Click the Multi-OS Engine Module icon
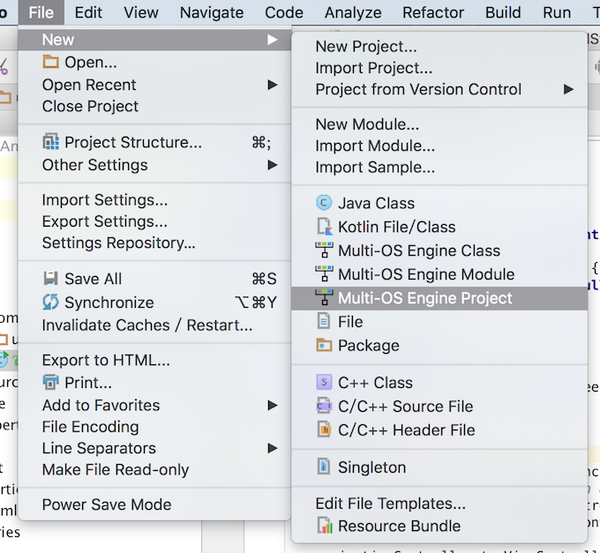 click(324, 274)
